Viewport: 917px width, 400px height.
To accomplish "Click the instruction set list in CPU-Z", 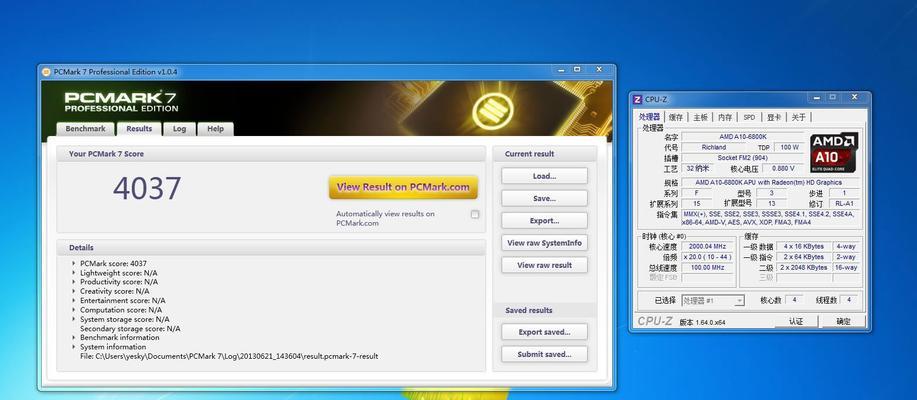I will point(771,218).
